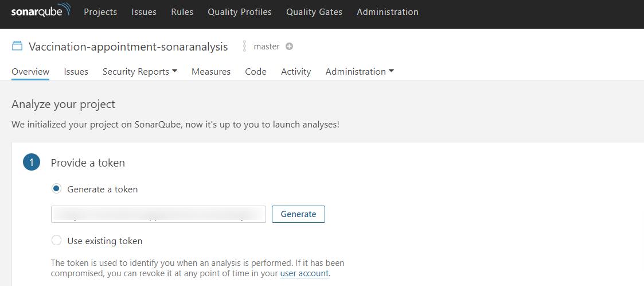
Task: Click the token name input field
Action: pyautogui.click(x=158, y=214)
